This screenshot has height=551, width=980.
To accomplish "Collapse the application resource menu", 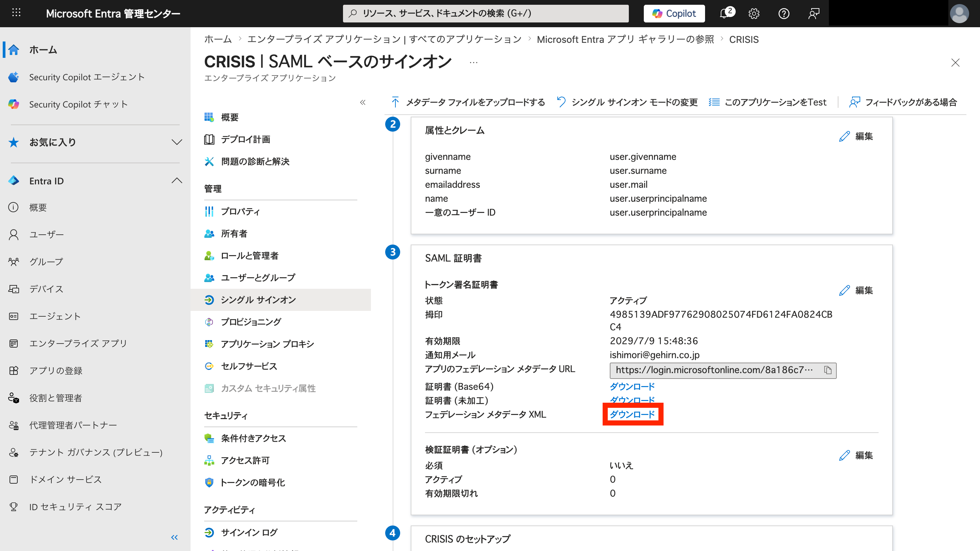I will click(x=362, y=102).
